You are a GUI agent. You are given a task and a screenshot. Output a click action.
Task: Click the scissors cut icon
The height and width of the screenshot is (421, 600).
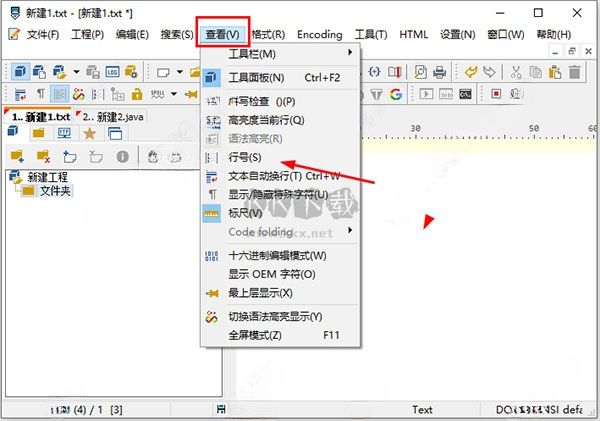click(x=516, y=72)
